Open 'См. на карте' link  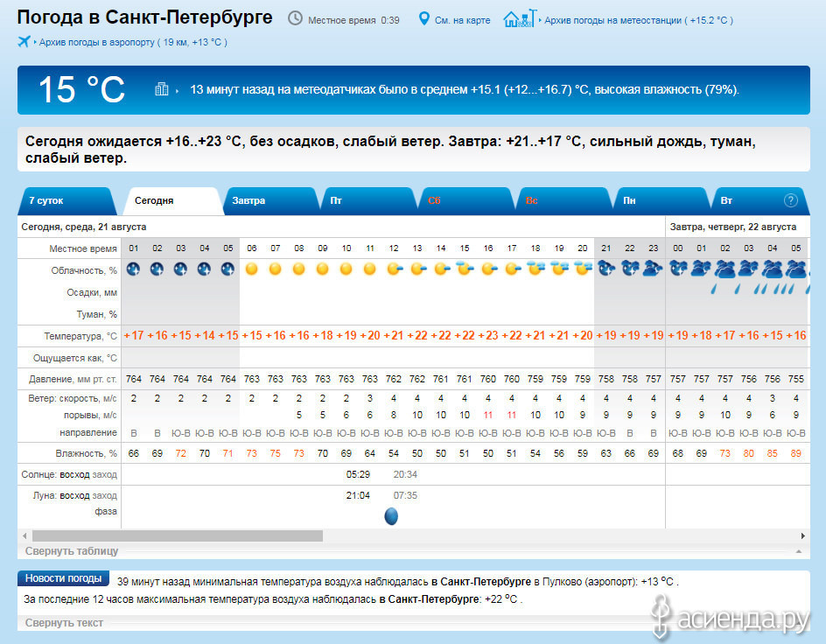pyautogui.click(x=462, y=20)
